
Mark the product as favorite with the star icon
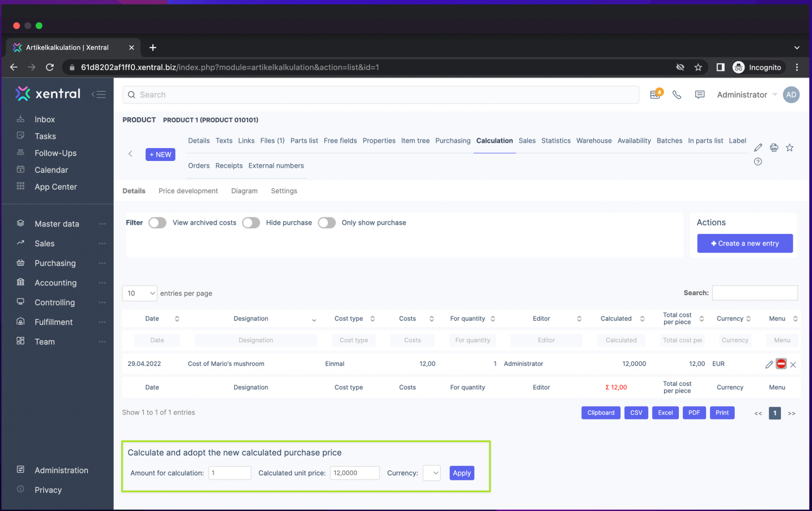(790, 147)
